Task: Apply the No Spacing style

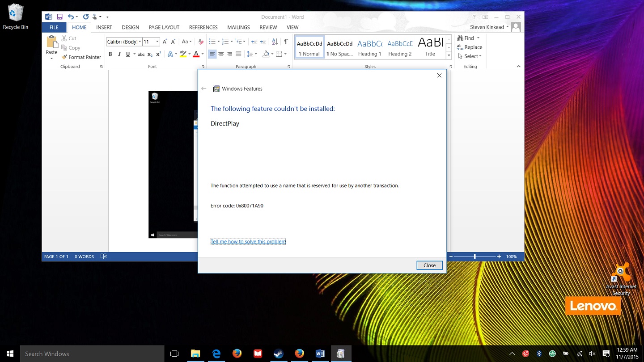Action: coord(339,47)
